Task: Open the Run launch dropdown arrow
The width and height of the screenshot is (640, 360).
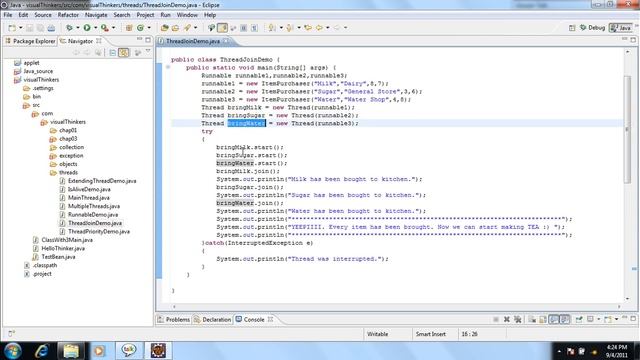Action: (96, 28)
